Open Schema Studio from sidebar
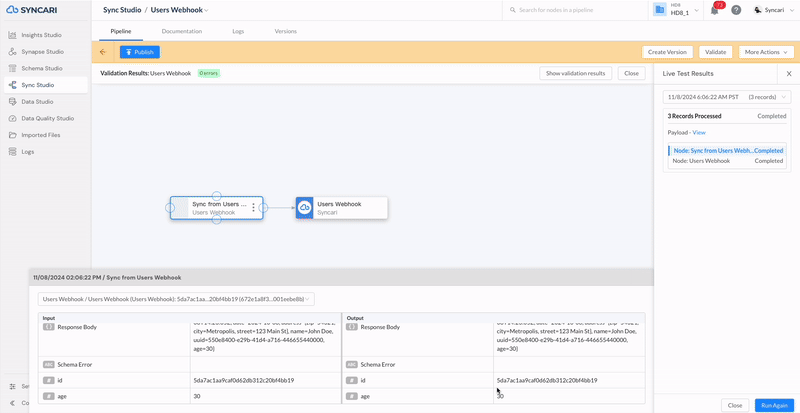The image size is (800, 413). 42,68
